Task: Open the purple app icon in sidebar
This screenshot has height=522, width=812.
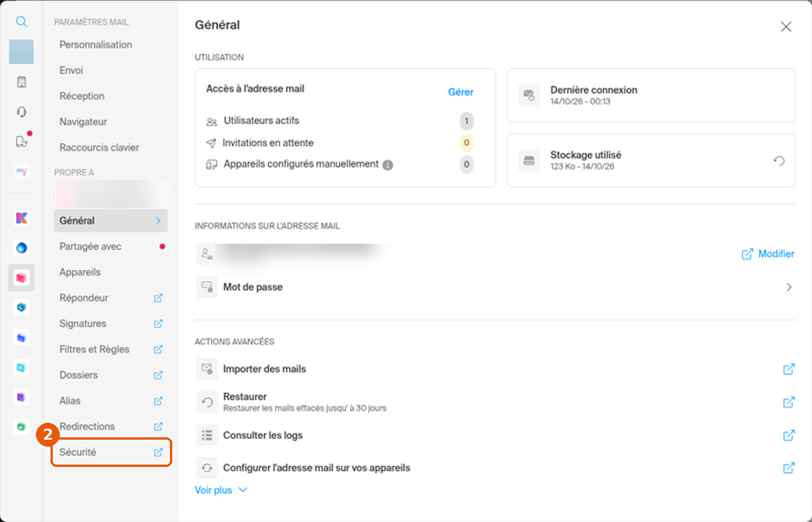Action: [x=21, y=397]
